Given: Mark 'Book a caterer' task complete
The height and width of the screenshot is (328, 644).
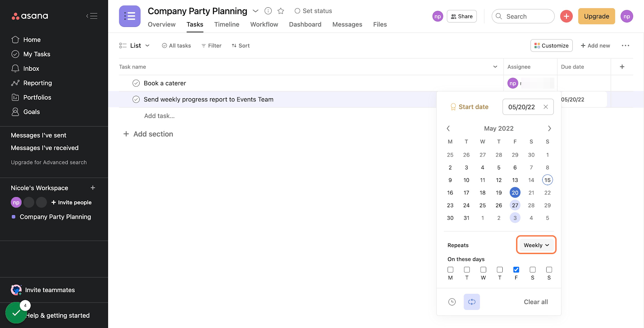Looking at the screenshot, I should click(136, 83).
